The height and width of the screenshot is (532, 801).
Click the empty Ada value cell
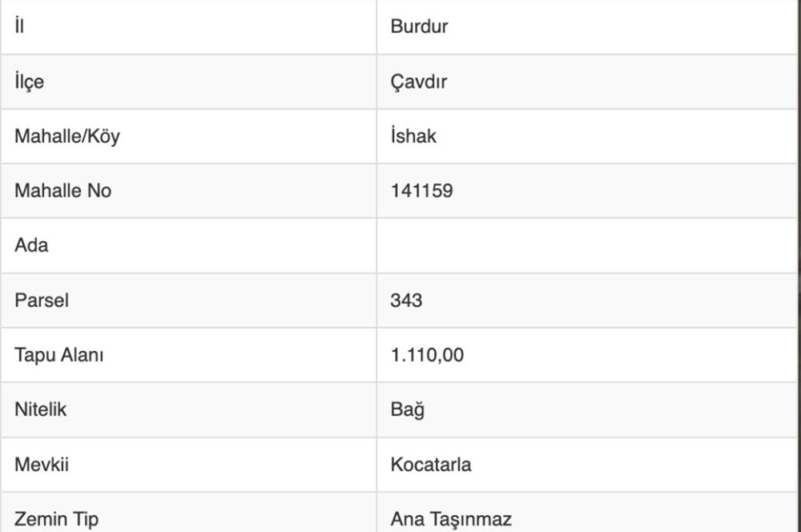[x=587, y=245]
